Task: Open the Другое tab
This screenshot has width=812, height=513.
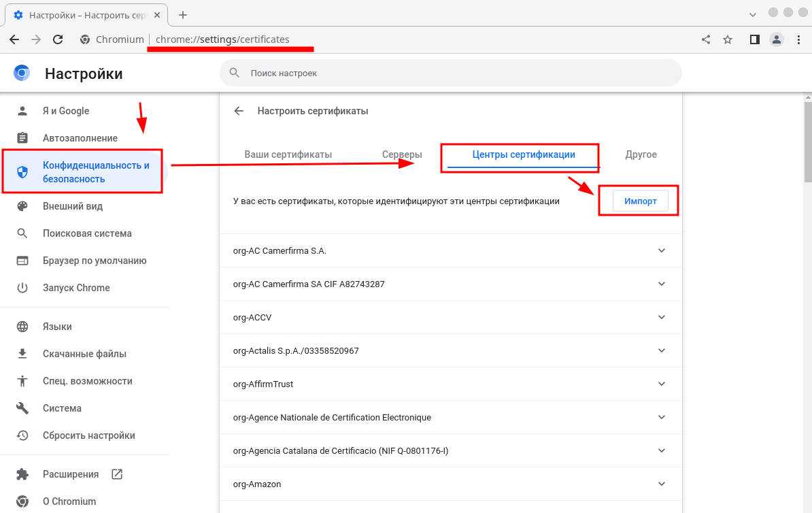Action: click(641, 154)
